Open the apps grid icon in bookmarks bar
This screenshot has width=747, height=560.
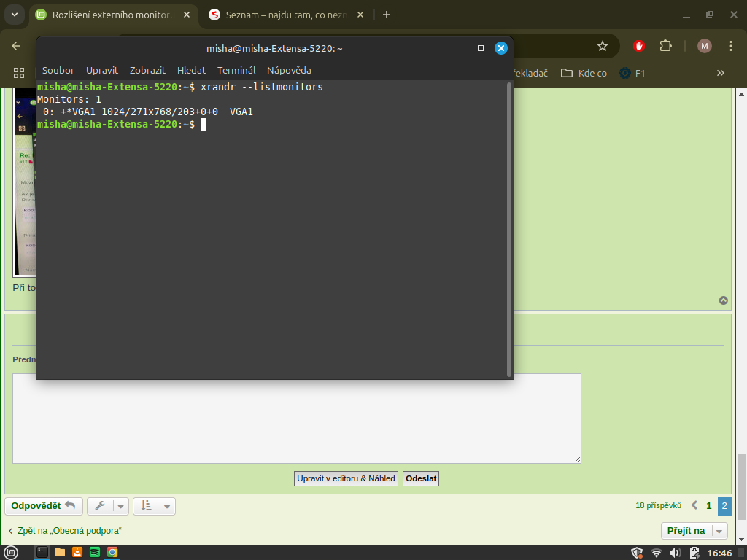[x=19, y=73]
